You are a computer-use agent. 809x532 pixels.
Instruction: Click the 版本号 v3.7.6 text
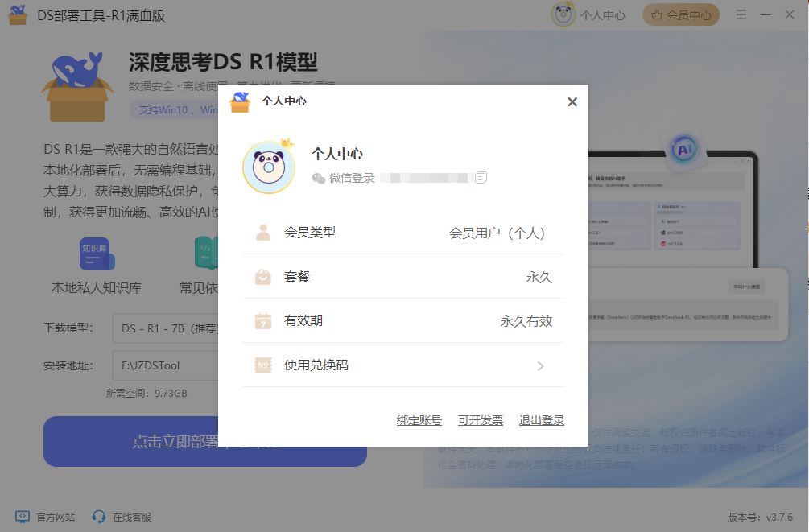pyautogui.click(x=760, y=517)
